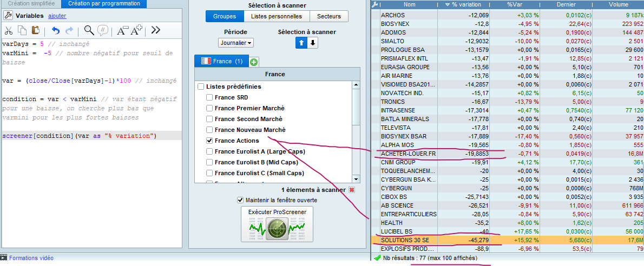Image resolution: width=644 pixels, height=266 pixels.
Task: Toggle Maintenir la fenêtre ouverte checkbox
Action: [240, 201]
